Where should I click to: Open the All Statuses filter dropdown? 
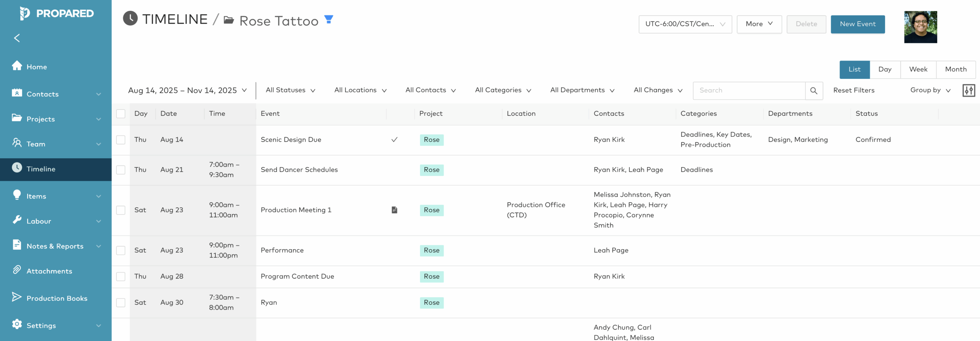pyautogui.click(x=290, y=90)
